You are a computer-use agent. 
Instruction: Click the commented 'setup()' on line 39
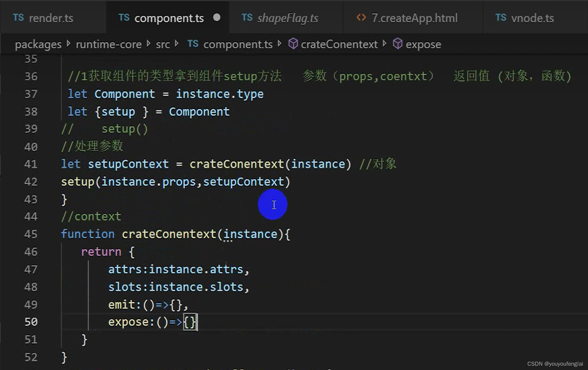pos(125,129)
